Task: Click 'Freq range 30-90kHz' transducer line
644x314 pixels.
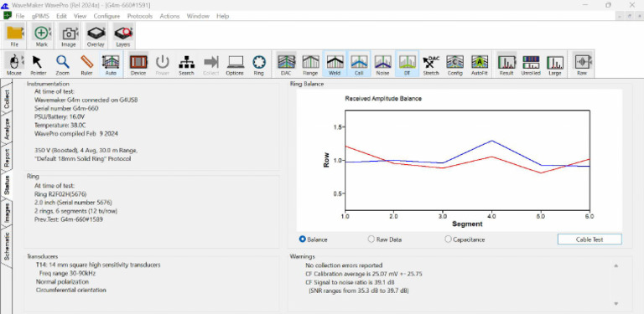Action: (x=66, y=273)
